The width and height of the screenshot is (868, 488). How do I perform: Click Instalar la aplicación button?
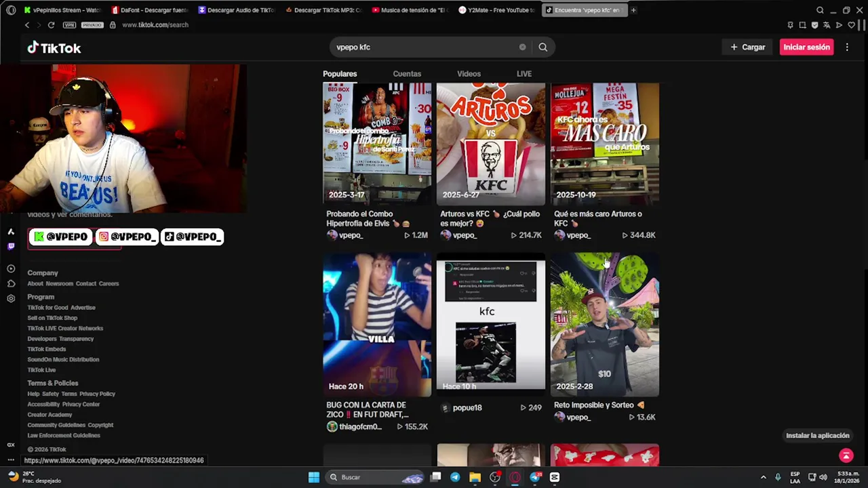point(817,436)
